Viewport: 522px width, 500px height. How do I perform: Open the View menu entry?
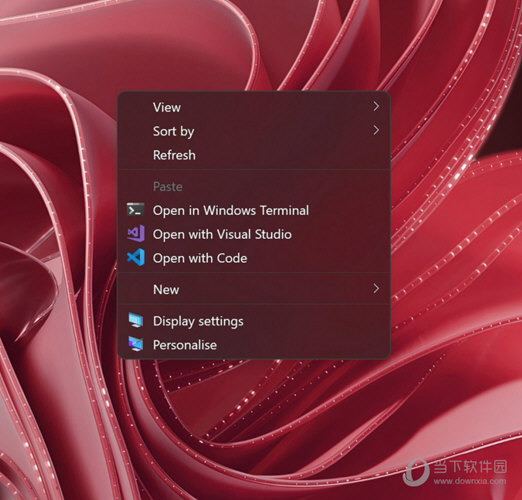pos(254,107)
